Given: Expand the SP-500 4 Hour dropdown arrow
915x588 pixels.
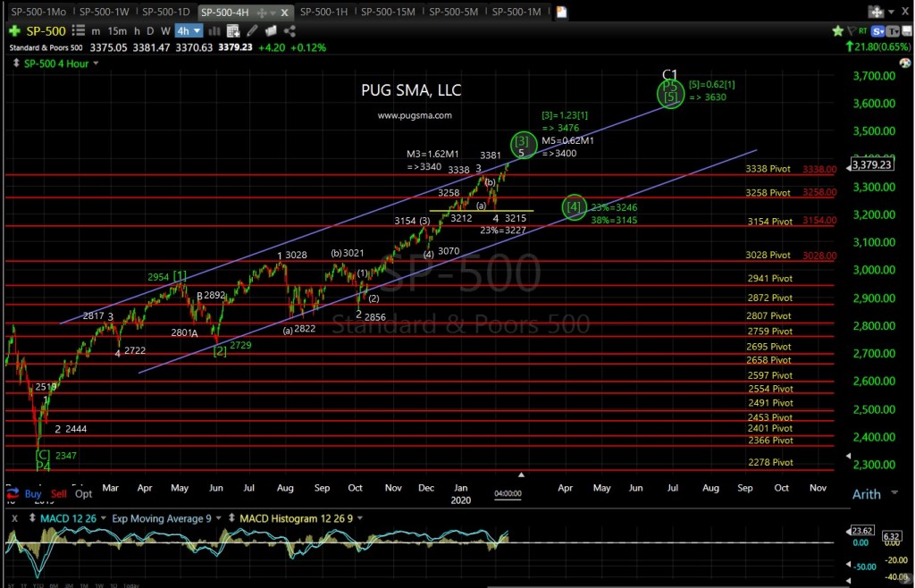Looking at the screenshot, I should pos(96,63).
